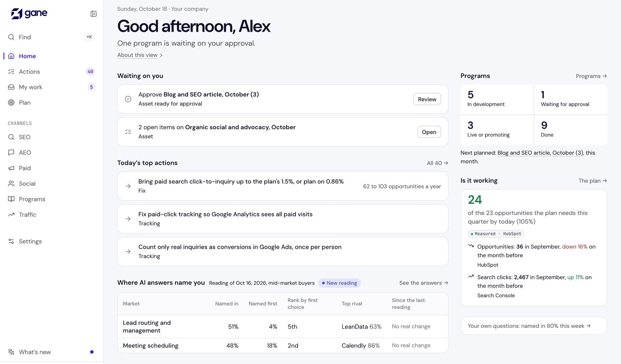The height and width of the screenshot is (364, 621).
Task: Click the Settings sliders icon
Action: 11,241
